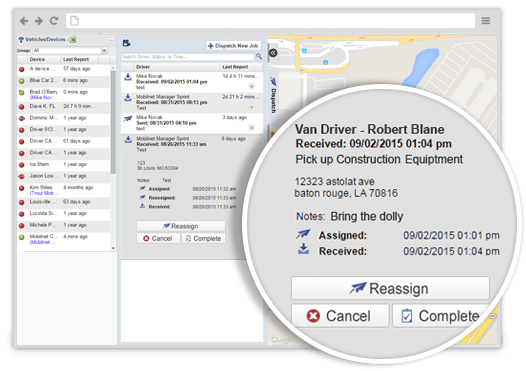Expand the Mike Novak 1d 4h 11 mins job
This screenshot has height=371, width=526.
(x=252, y=87)
